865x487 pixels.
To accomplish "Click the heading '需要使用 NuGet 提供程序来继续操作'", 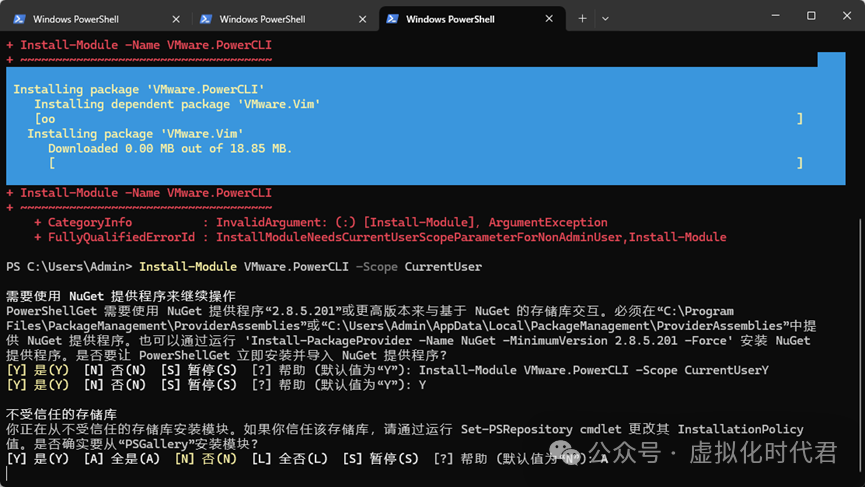I will pyautogui.click(x=121, y=296).
